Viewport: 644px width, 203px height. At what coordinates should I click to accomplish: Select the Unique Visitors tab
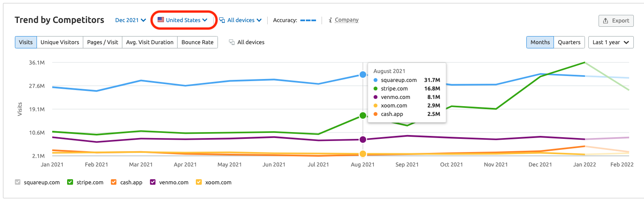point(60,42)
